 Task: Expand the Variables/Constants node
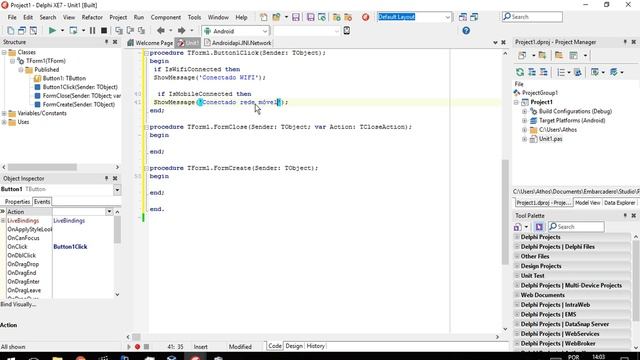tap(4, 113)
